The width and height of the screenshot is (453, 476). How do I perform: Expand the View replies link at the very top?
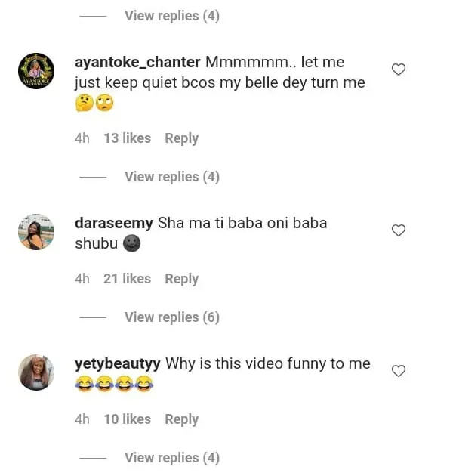coord(171,16)
